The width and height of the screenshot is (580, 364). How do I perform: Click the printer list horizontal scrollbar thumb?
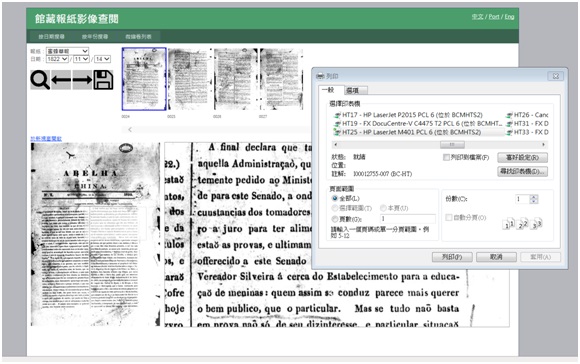click(452, 145)
